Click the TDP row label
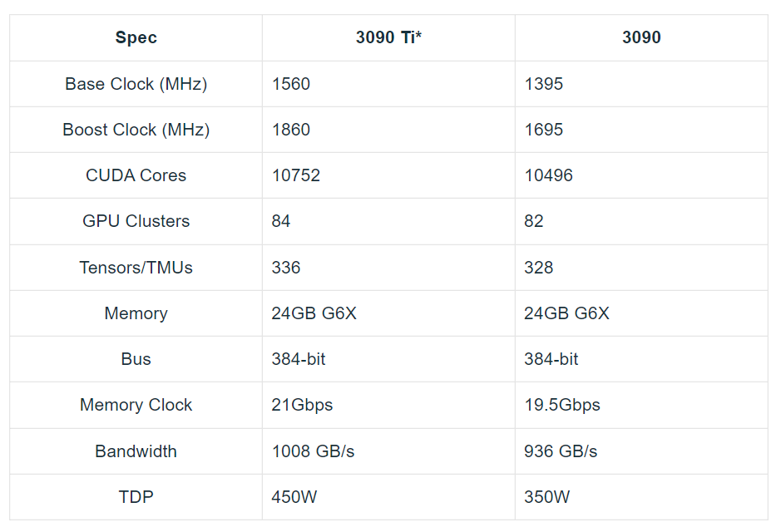 pos(136,497)
